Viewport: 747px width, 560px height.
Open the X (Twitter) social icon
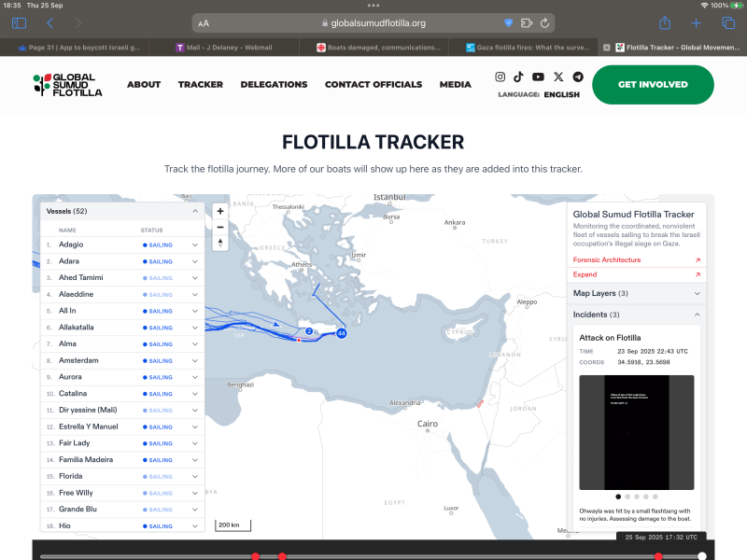pos(558,77)
